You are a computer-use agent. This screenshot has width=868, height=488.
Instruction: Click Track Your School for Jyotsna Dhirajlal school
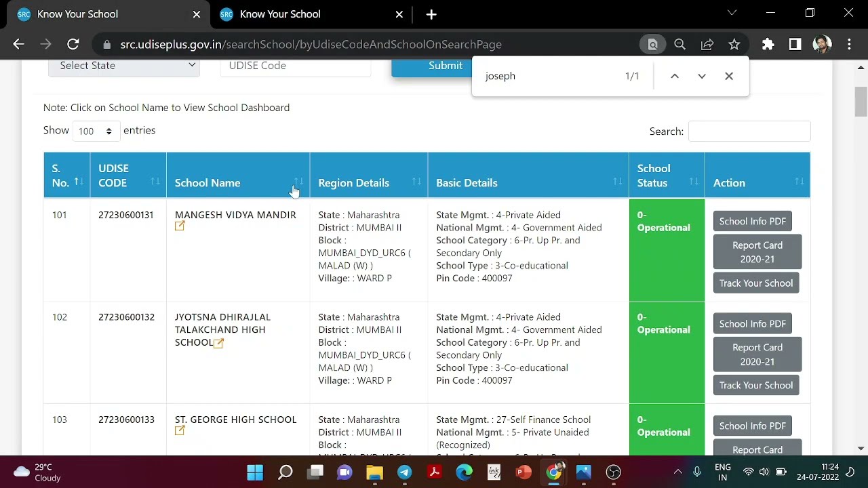pyautogui.click(x=755, y=385)
